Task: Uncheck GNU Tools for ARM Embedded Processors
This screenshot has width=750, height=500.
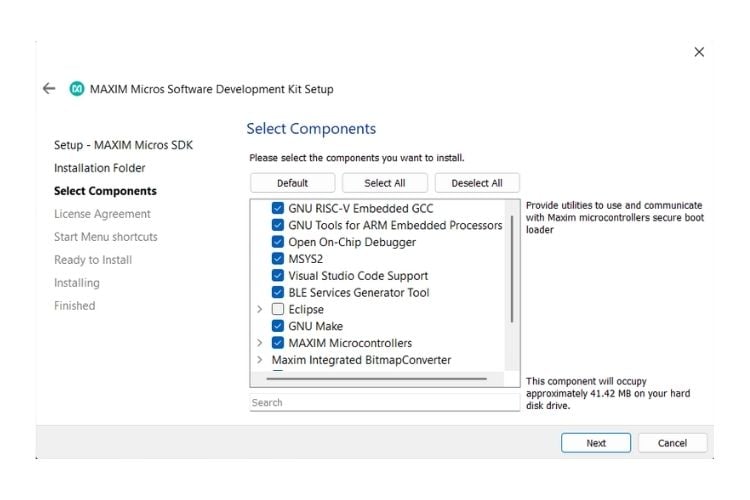Action: point(277,225)
